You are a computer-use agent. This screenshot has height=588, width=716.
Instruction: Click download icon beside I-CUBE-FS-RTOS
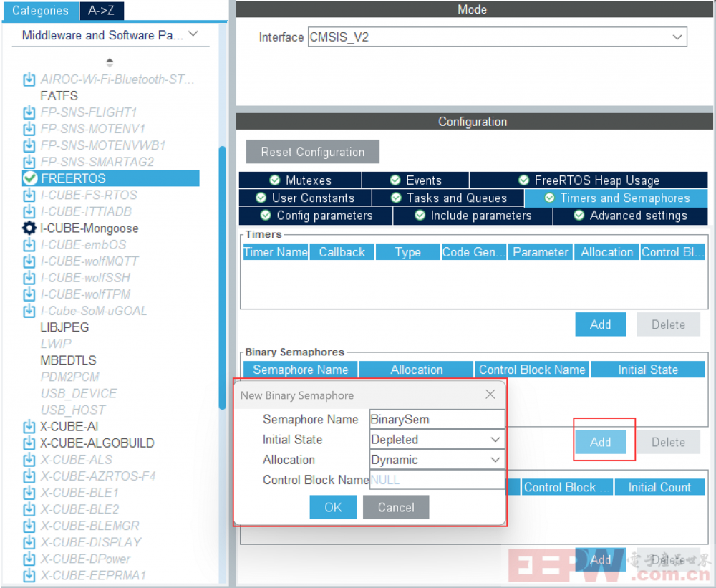point(29,195)
